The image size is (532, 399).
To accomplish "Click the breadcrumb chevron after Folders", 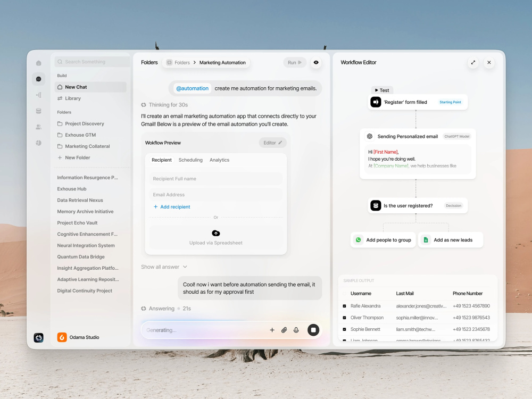I will (x=195, y=62).
